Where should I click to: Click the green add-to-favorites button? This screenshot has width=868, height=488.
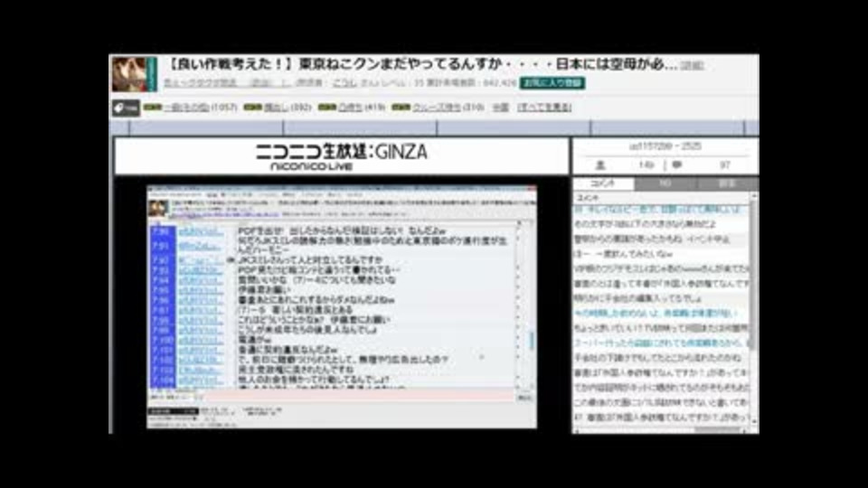pos(552,82)
